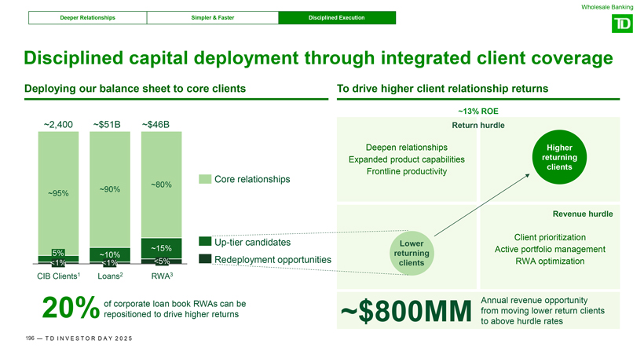Switch to the Simpler & Faster tab

coord(211,17)
